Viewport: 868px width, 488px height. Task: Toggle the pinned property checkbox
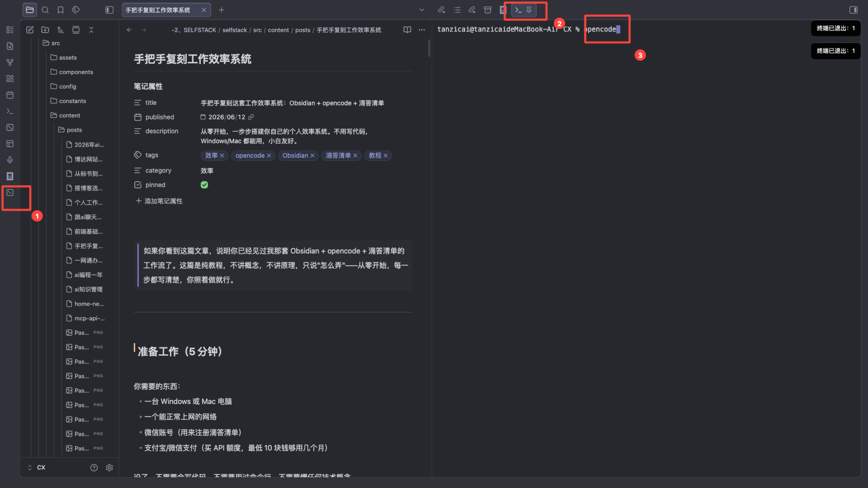point(204,184)
